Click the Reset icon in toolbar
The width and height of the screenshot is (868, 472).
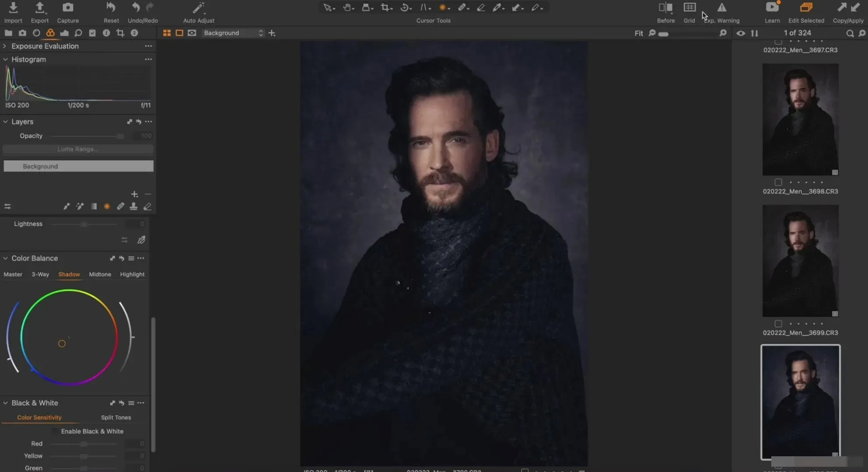click(111, 7)
